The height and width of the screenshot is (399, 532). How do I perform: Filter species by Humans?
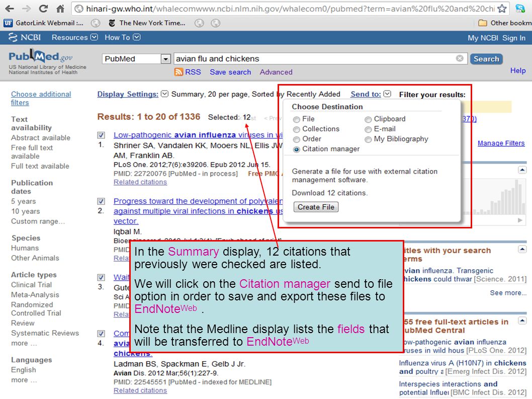[x=25, y=248]
